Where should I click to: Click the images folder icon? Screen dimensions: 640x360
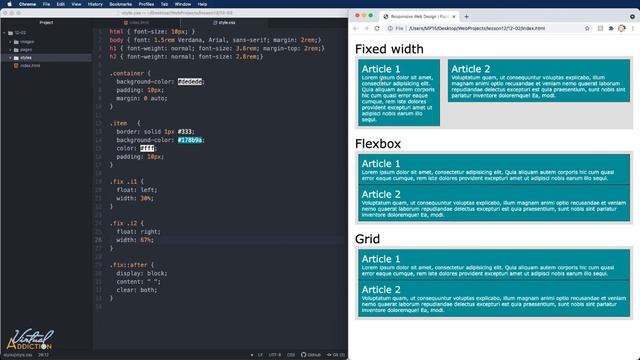tap(16, 42)
